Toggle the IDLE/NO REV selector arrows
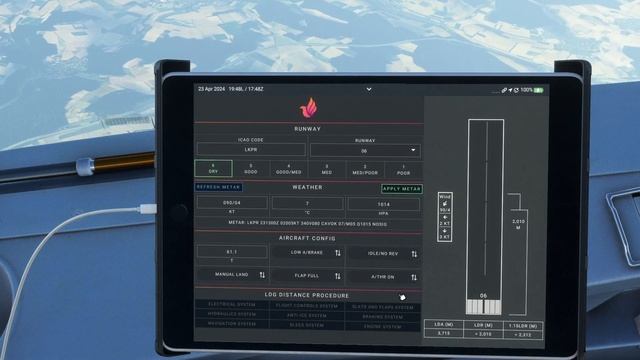 (414, 254)
